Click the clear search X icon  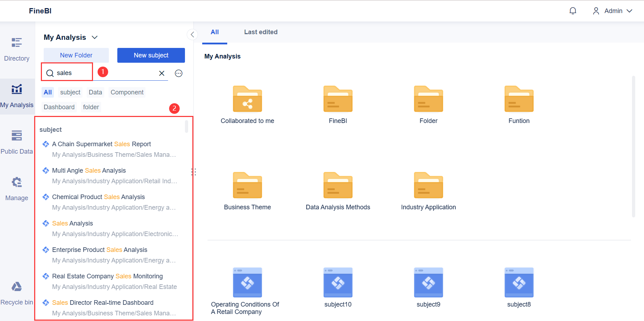coord(162,73)
